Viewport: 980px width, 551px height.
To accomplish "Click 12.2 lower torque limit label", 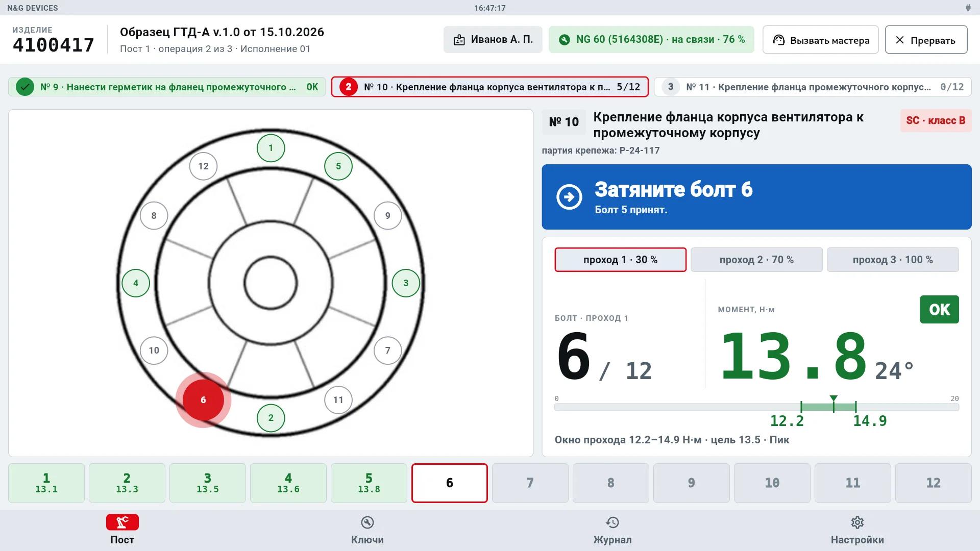I will click(x=787, y=421).
